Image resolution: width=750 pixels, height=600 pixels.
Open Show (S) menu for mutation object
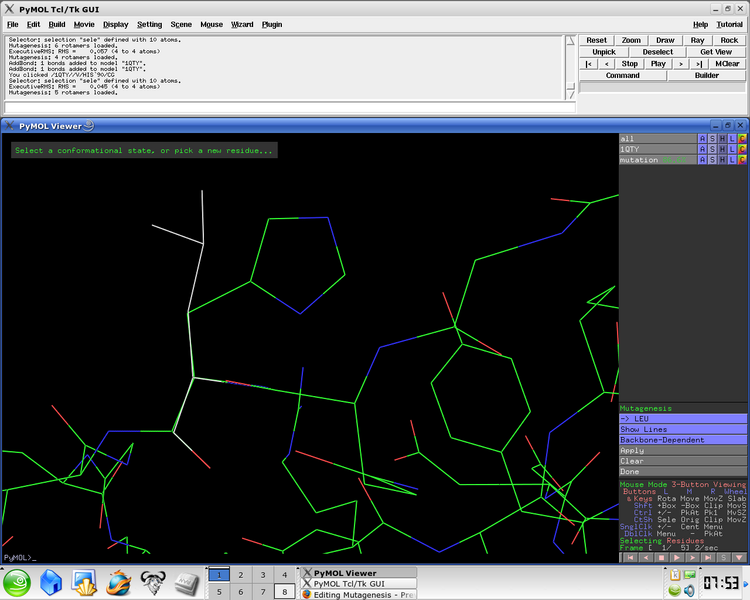tap(712, 160)
